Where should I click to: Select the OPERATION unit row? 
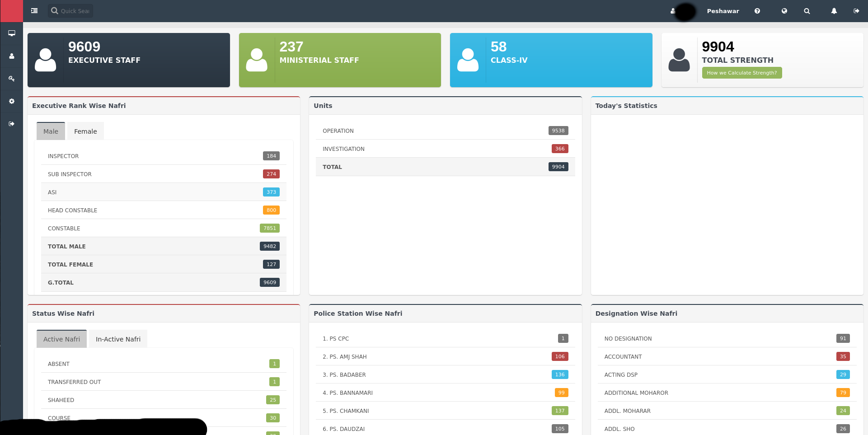click(x=445, y=131)
